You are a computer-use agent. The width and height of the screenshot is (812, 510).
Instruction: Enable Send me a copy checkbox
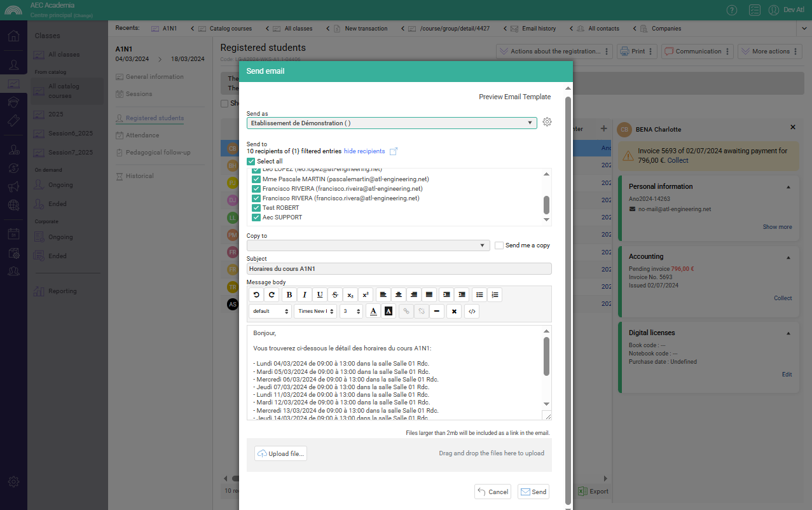coord(499,245)
